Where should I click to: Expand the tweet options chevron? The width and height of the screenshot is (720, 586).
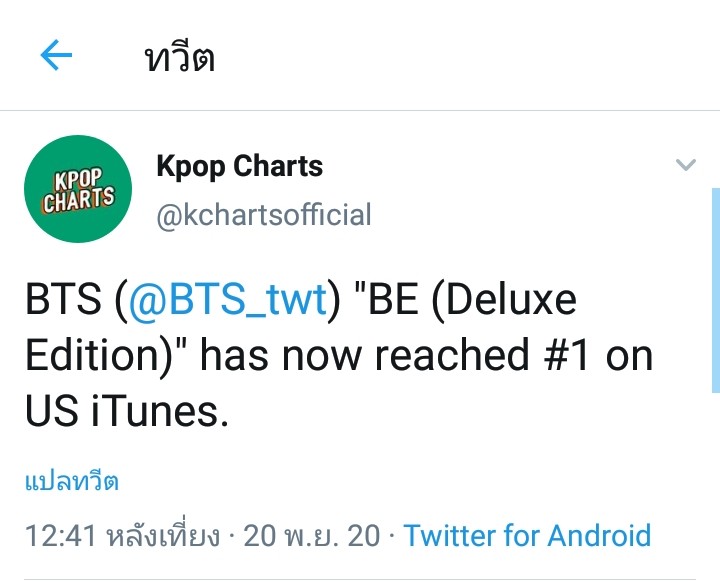685,166
